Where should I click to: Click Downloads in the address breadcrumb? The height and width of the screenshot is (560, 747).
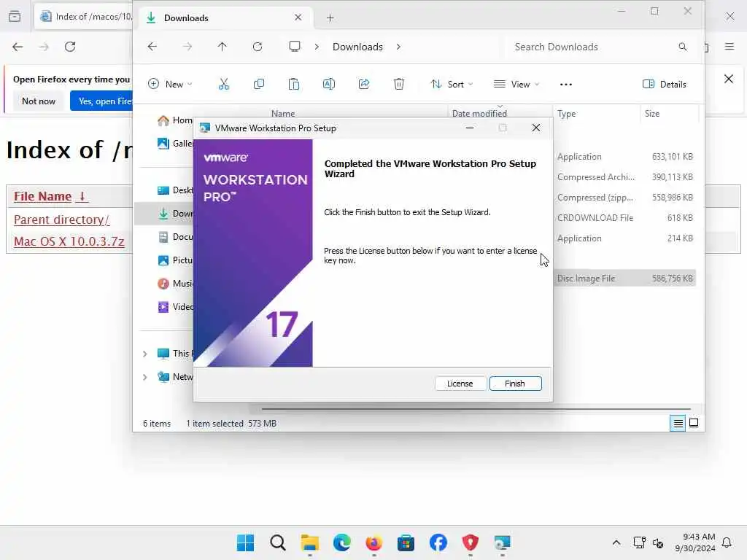coord(357,47)
